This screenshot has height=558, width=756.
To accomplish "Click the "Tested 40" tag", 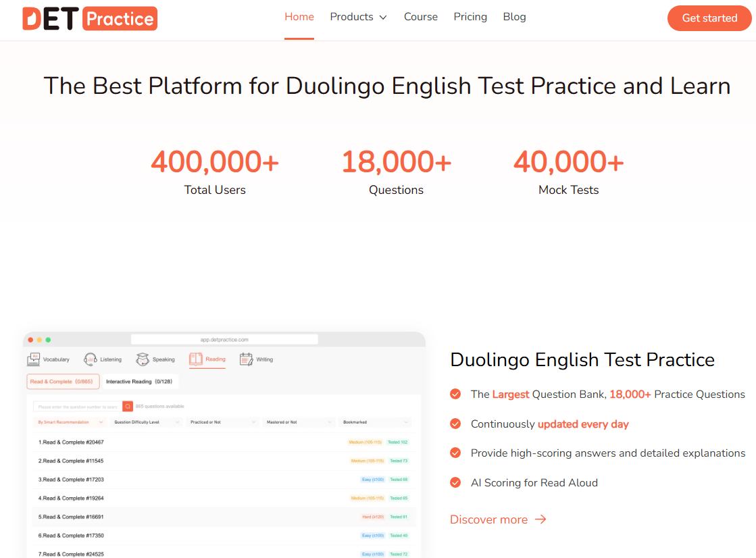I will click(x=399, y=536).
